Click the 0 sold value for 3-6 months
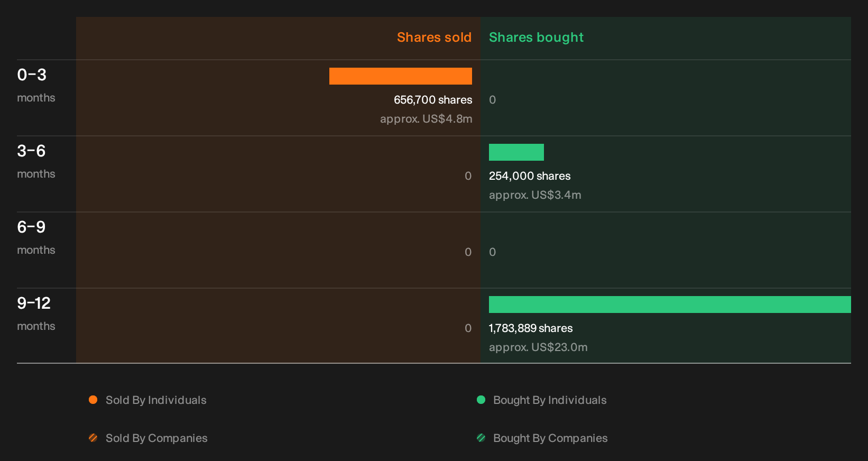Image resolution: width=868 pixels, height=461 pixels. pos(468,176)
